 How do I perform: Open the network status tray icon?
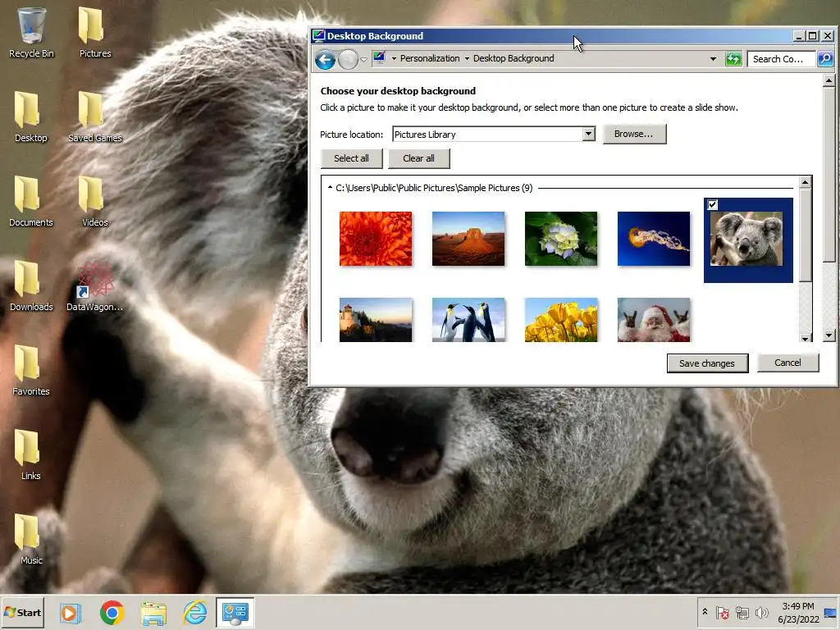click(742, 612)
